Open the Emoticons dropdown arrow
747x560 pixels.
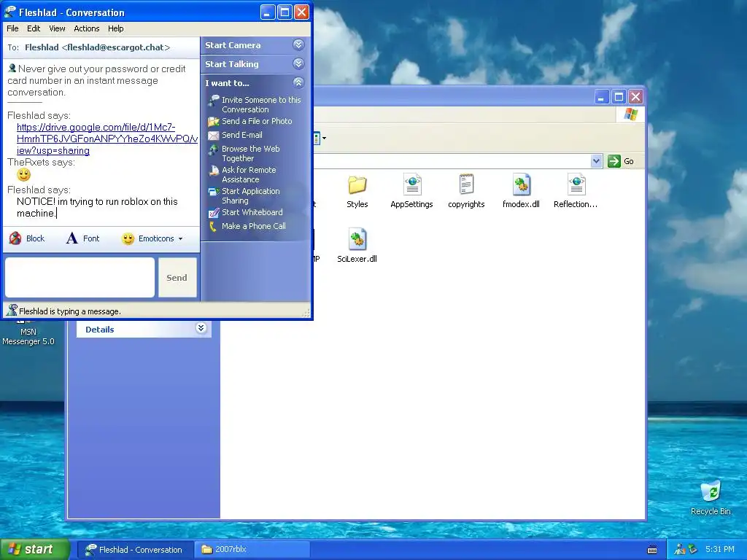[x=181, y=238]
